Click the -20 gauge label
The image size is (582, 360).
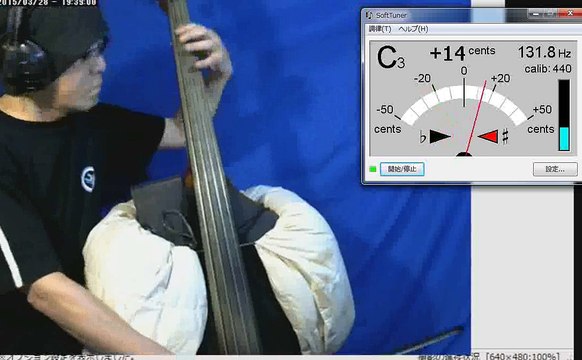[422, 79]
